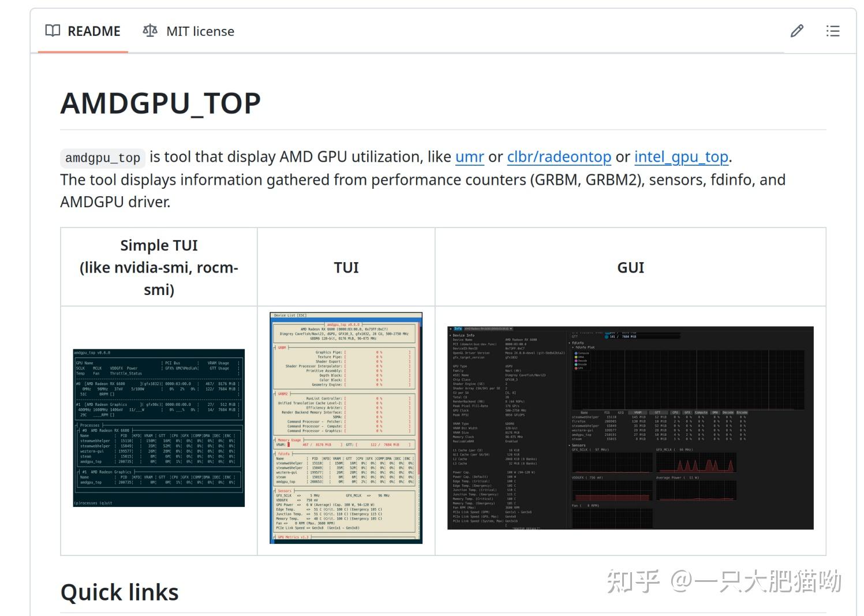The image size is (864, 616).
Task: Click the GTT usage bar in Memory Usage
Action: [383, 445]
